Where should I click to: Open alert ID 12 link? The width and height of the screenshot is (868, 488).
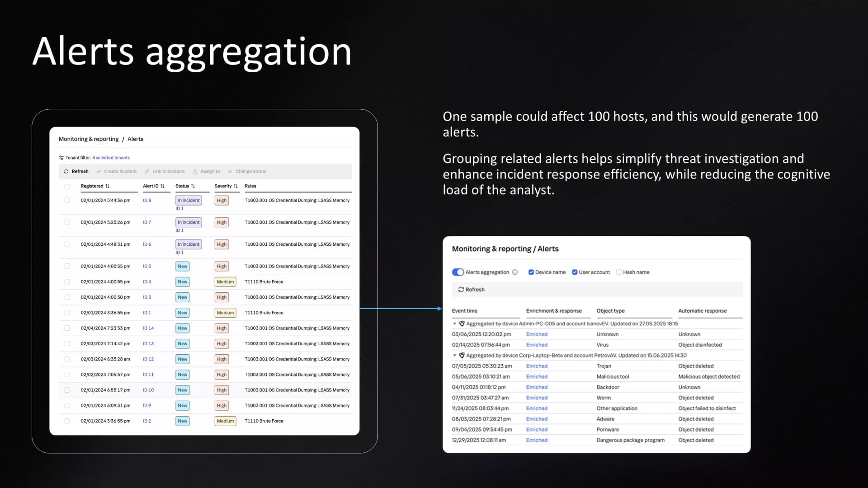(148, 359)
